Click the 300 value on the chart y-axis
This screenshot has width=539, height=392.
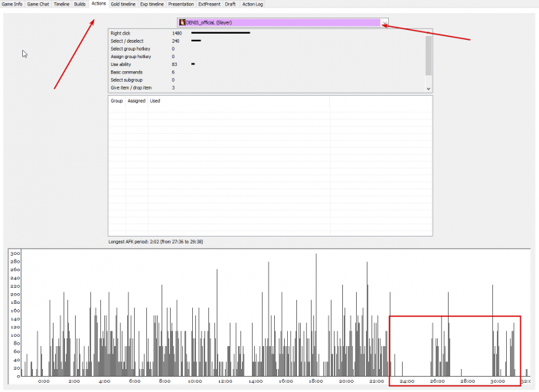15,253
